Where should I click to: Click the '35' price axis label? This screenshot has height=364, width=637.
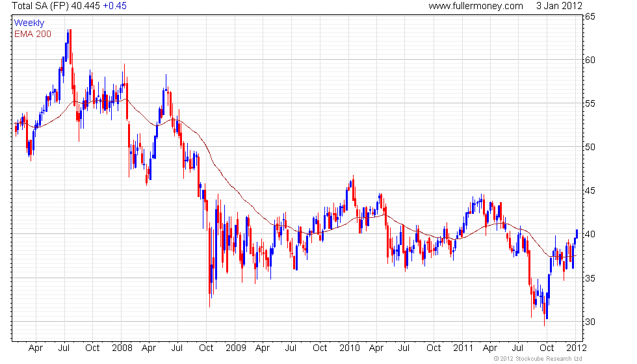tap(590, 278)
